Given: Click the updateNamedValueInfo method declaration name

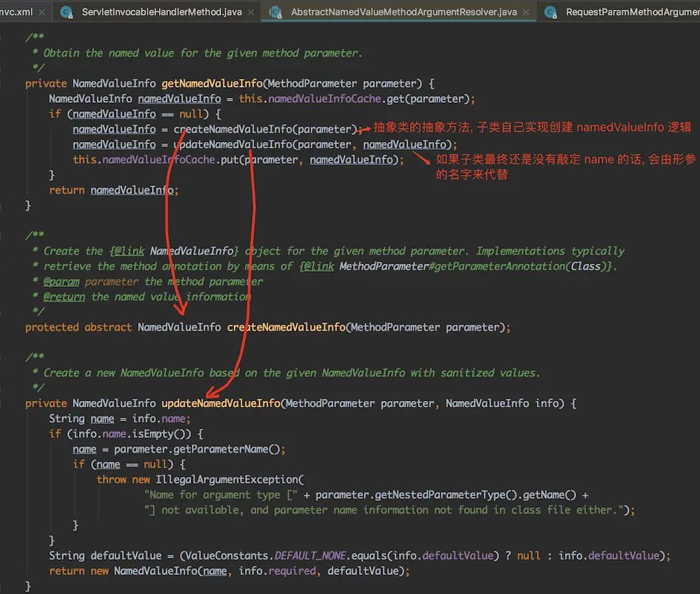Looking at the screenshot, I should click(x=220, y=403).
